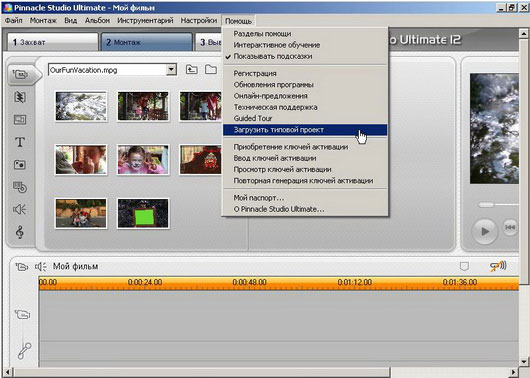The image size is (530, 378).
Task: Go up one folder level icon
Action: [x=192, y=70]
